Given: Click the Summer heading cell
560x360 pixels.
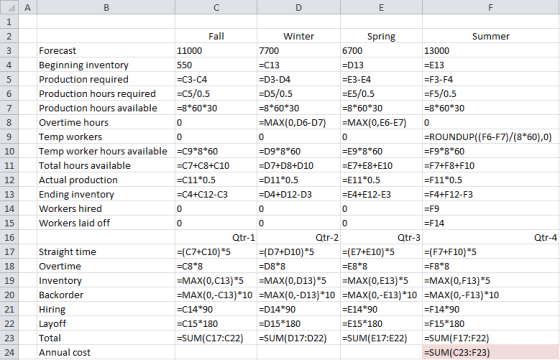Looking at the screenshot, I should point(491,36).
